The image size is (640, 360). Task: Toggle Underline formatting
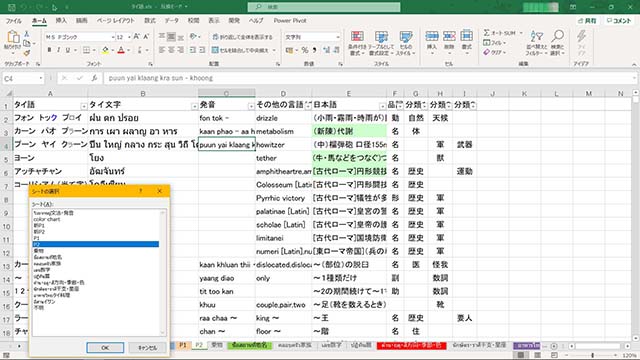68,50
